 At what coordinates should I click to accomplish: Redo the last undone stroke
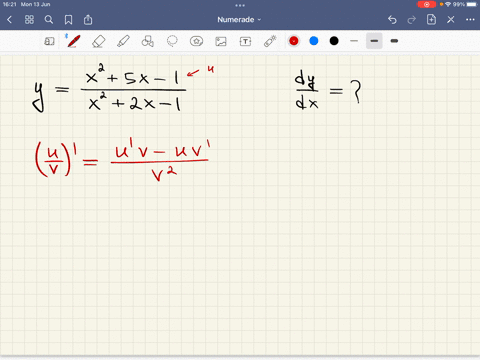[x=412, y=20]
